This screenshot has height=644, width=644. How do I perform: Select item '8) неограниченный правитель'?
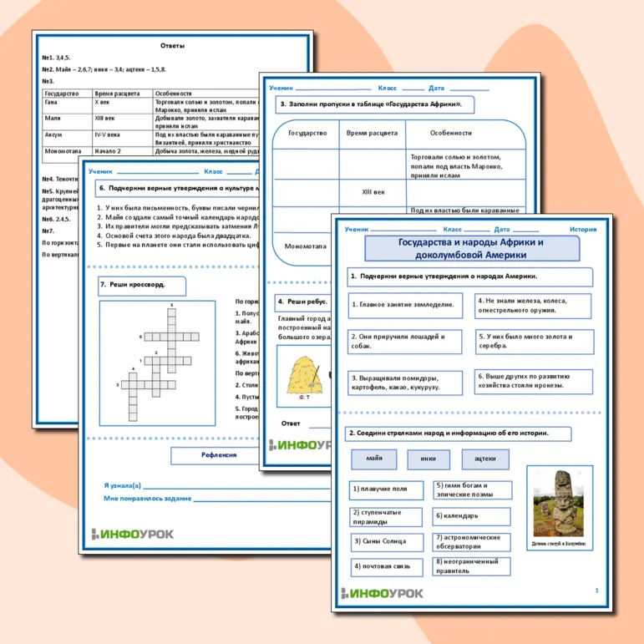coord(471,566)
